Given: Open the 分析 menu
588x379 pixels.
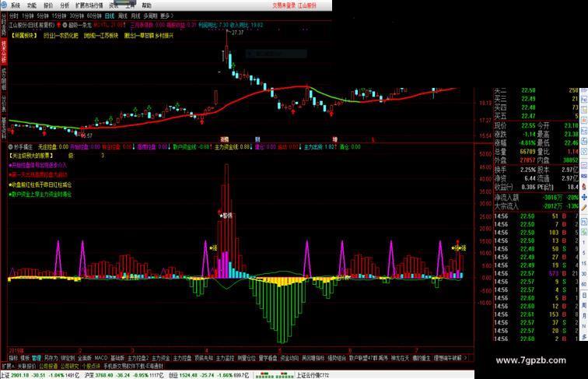Looking at the screenshot, I should point(64,5).
